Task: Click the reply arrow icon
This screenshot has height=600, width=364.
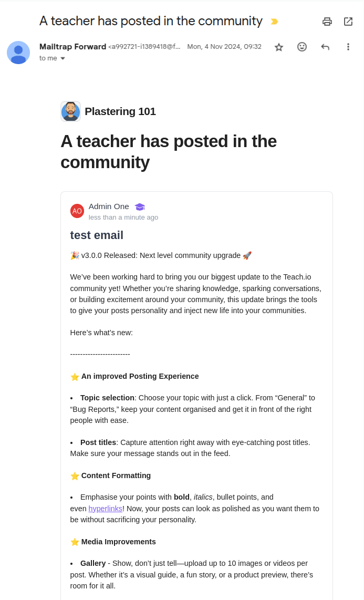Action: pos(325,47)
